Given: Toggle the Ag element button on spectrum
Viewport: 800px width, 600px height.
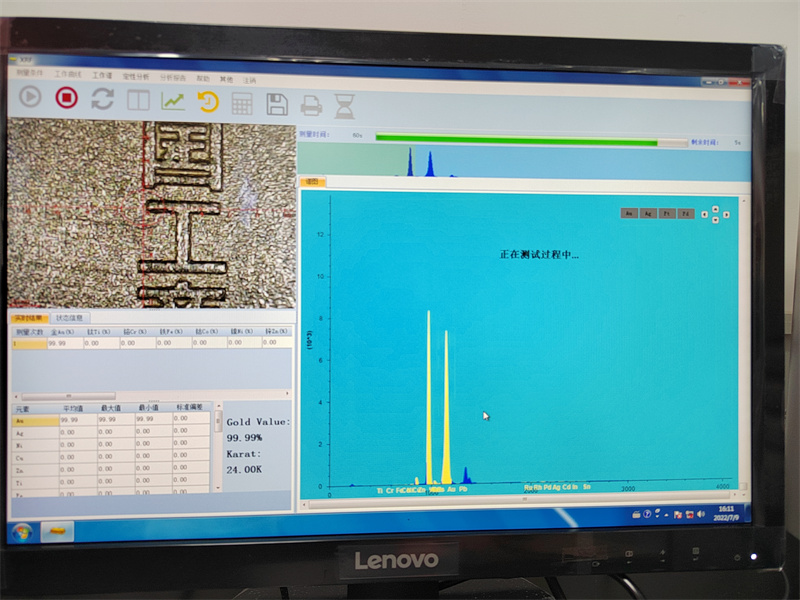Looking at the screenshot, I should [x=648, y=213].
